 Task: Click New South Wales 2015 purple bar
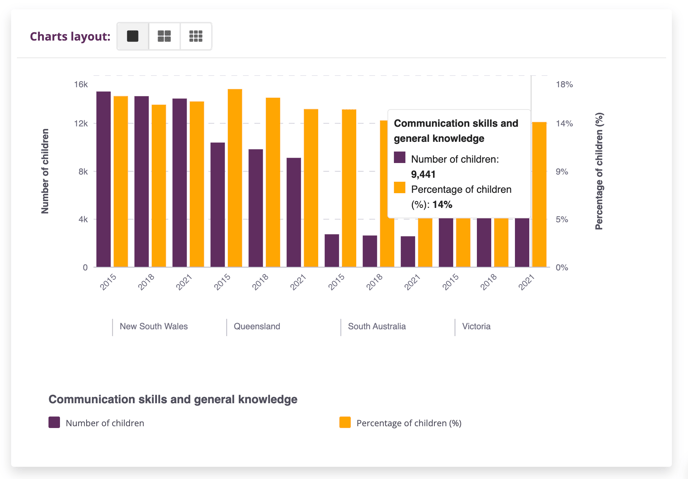[104, 179]
